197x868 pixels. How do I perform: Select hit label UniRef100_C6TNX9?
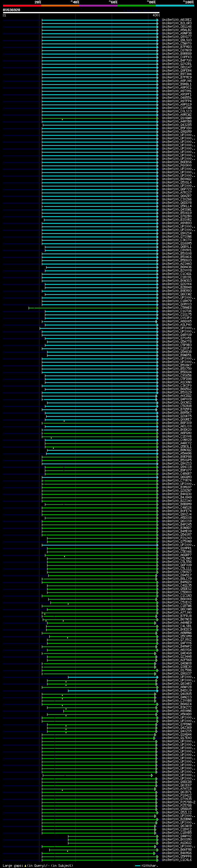(176, 50)
